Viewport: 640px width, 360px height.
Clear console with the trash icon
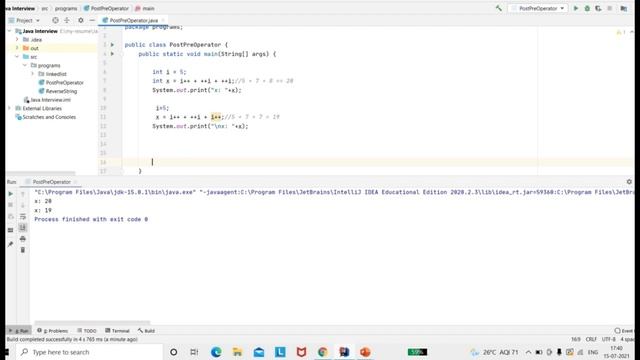tap(23, 250)
